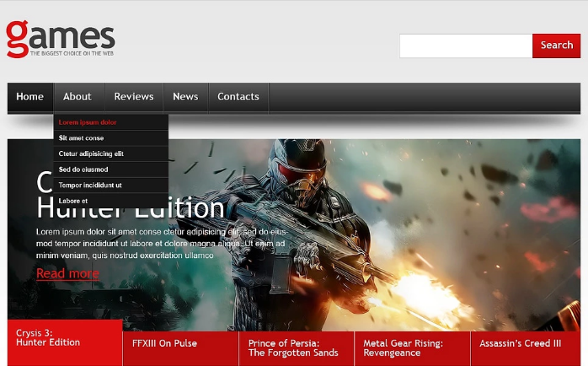Follow the red Read more link

(68, 273)
